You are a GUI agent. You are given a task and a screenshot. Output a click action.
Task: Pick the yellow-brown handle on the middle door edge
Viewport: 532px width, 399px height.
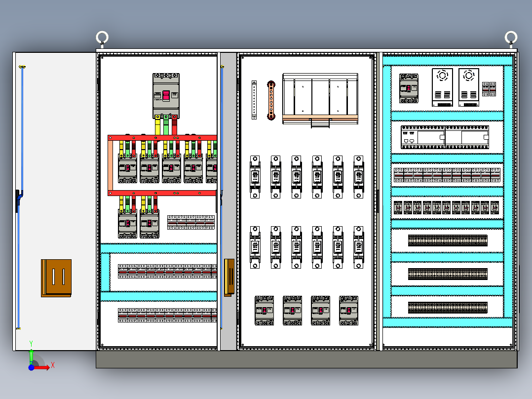(229, 278)
